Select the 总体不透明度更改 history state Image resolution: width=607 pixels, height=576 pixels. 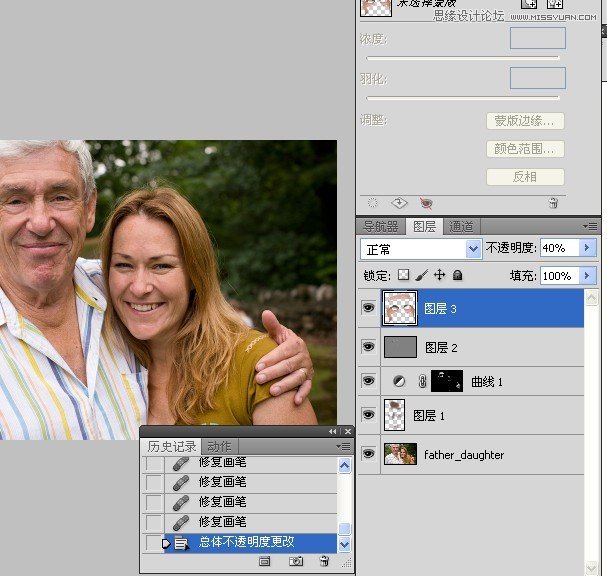click(x=250, y=543)
